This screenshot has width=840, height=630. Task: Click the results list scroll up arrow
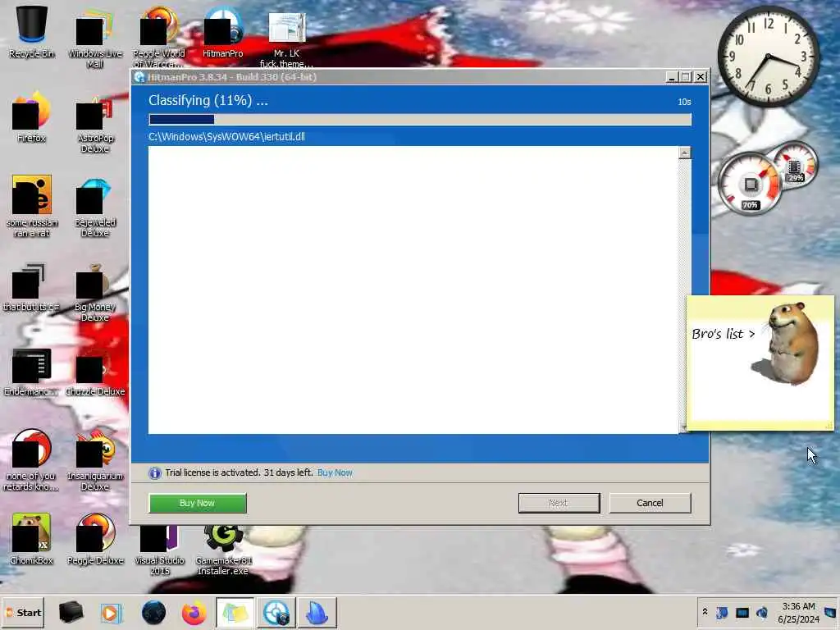(684, 153)
